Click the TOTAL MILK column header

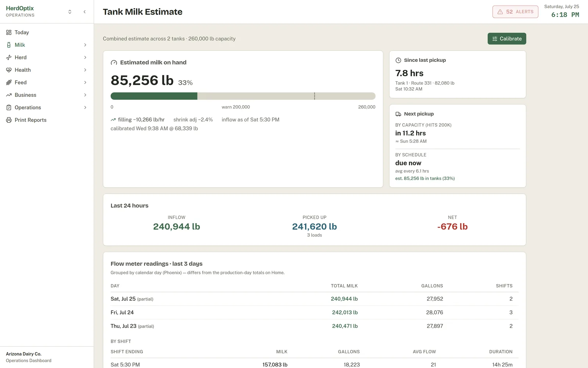(x=344, y=286)
